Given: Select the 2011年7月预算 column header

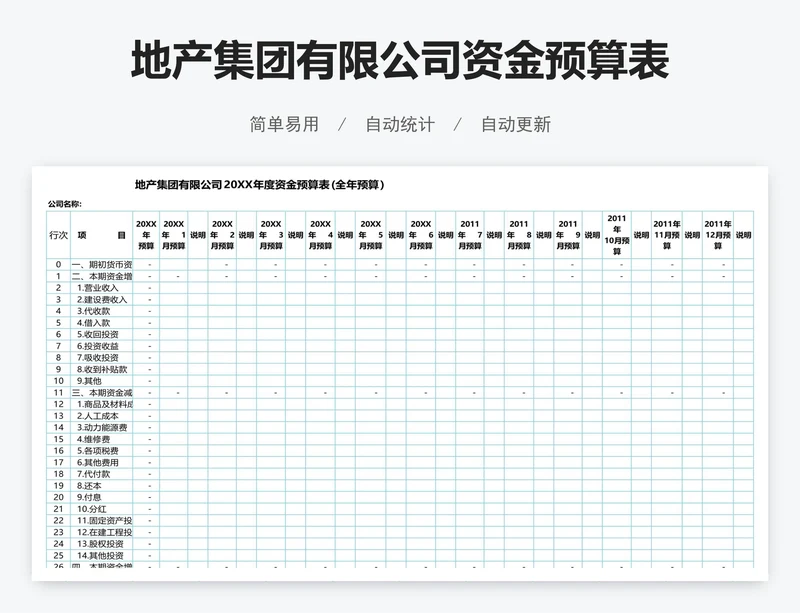Looking at the screenshot, I should tap(469, 235).
